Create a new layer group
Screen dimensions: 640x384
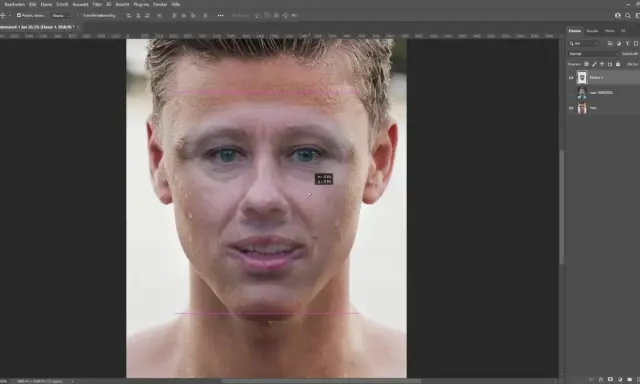(x=630, y=379)
